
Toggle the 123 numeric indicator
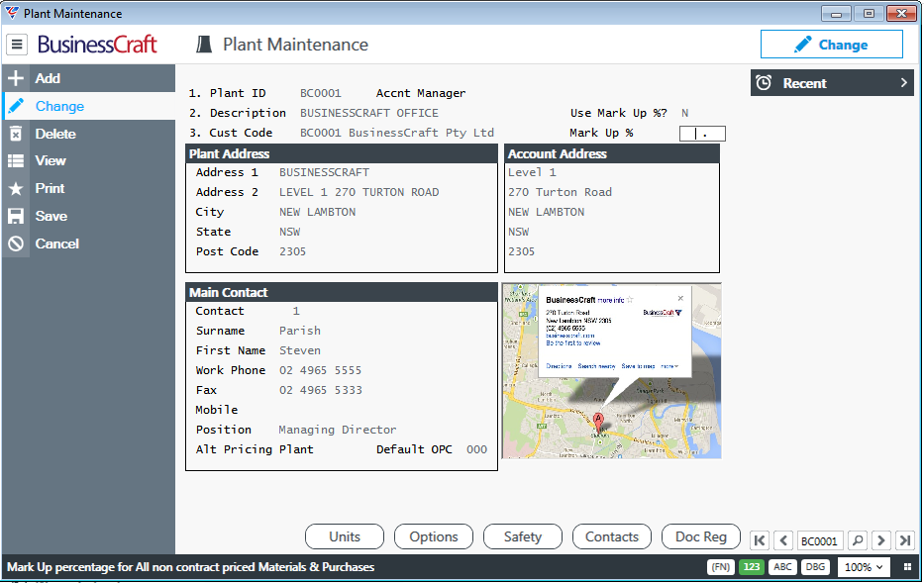[x=752, y=567]
